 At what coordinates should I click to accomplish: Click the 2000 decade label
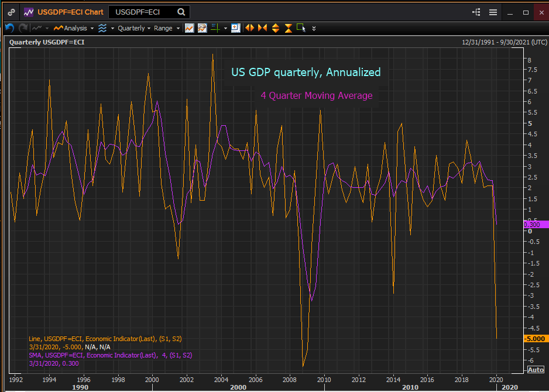point(238,387)
